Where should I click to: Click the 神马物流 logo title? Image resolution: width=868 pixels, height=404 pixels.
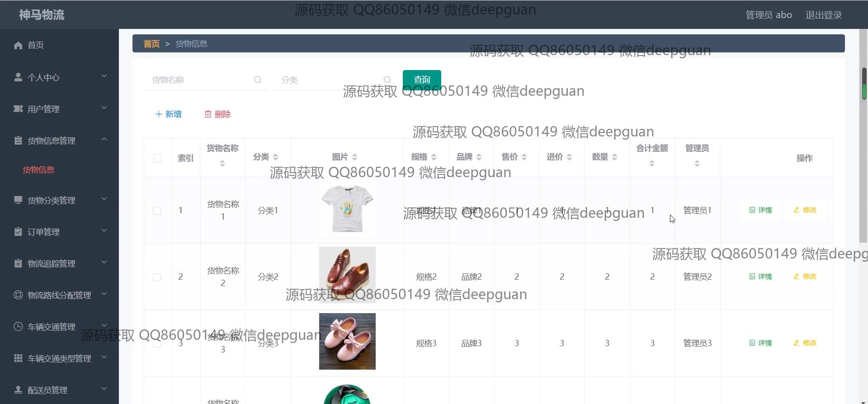[x=42, y=15]
